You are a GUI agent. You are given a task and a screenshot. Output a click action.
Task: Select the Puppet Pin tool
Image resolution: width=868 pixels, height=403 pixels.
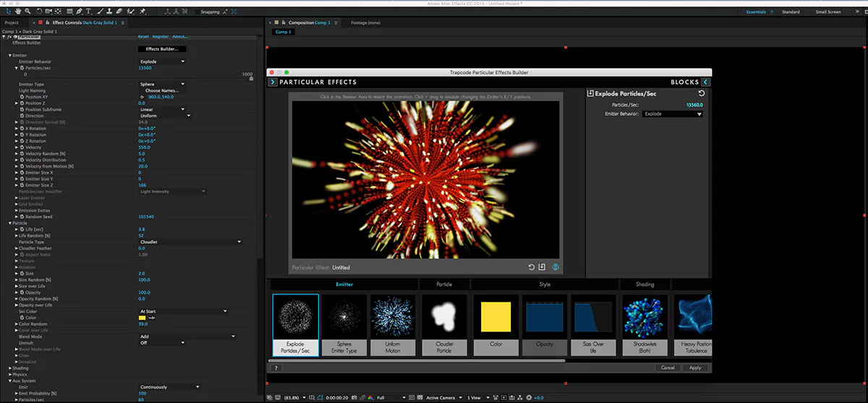143,12
